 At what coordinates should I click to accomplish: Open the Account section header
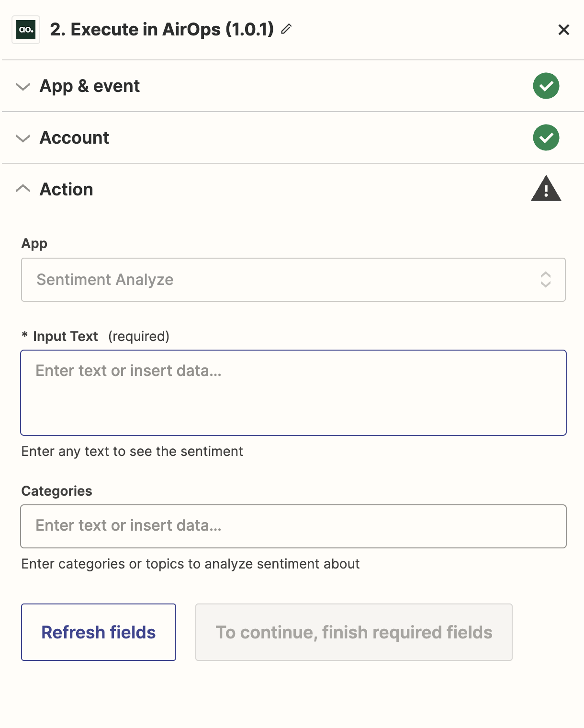75,138
